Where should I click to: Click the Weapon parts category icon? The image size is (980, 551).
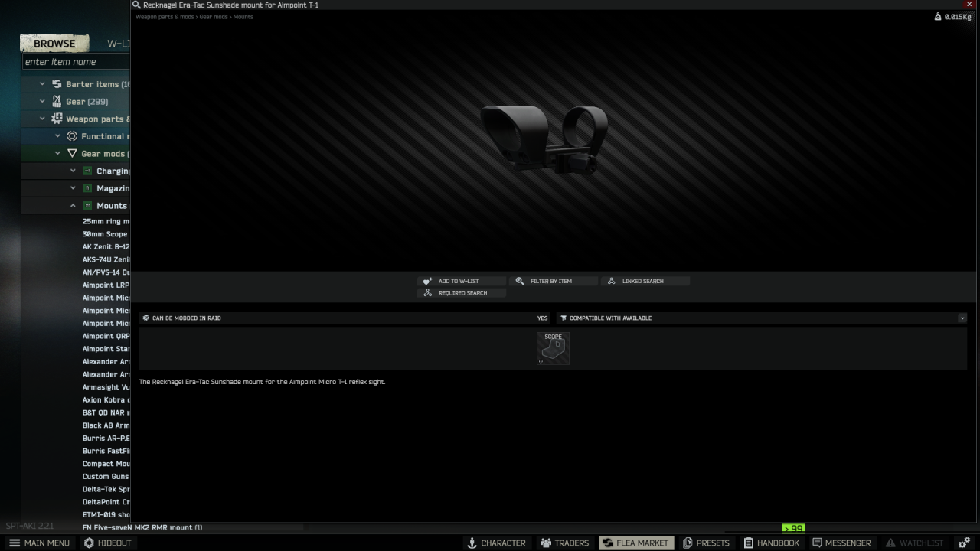[x=57, y=119]
